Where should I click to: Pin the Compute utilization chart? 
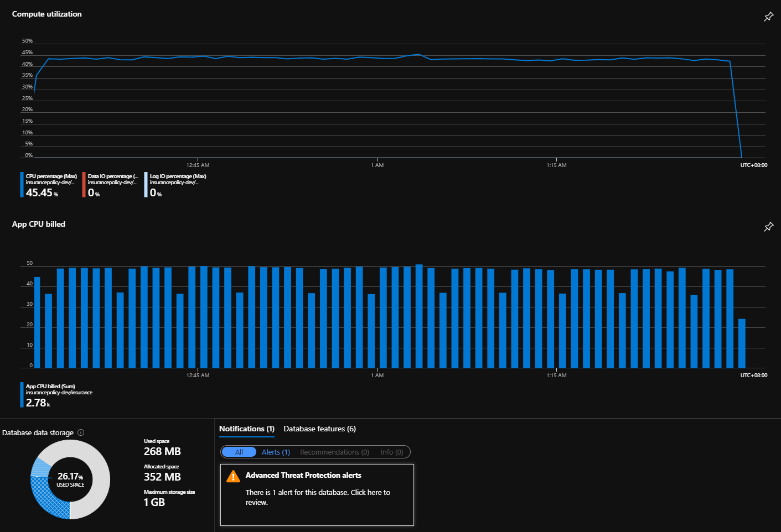click(768, 17)
